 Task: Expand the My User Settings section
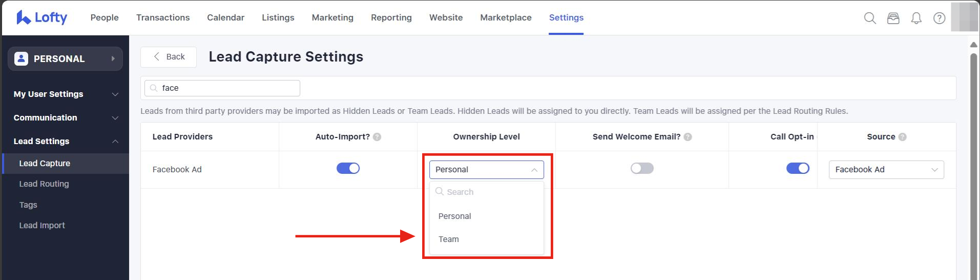[x=65, y=94]
